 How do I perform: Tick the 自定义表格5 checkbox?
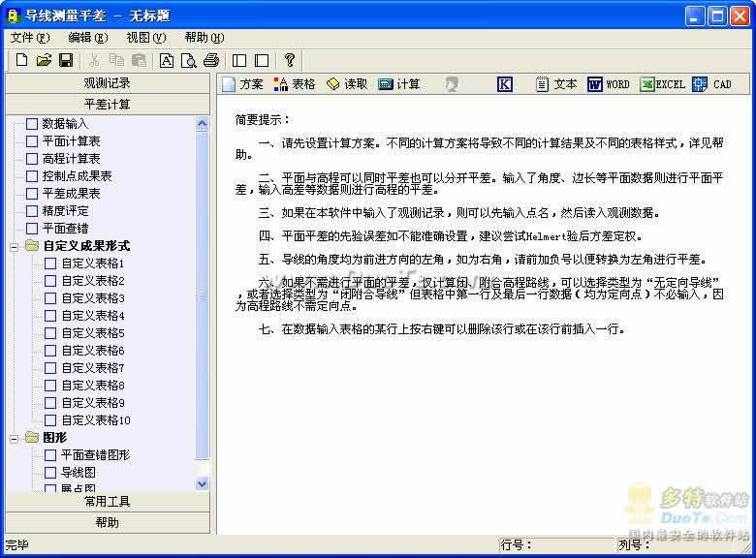(50, 333)
